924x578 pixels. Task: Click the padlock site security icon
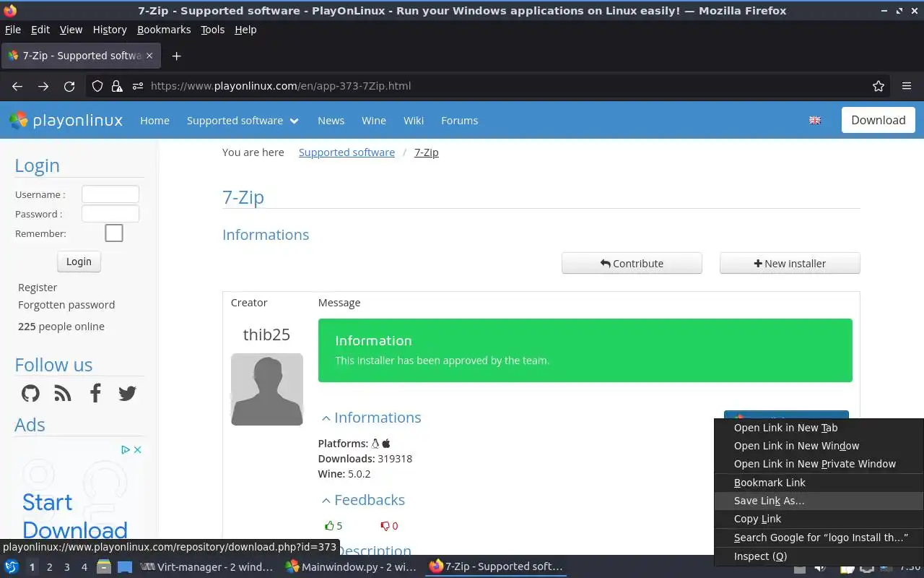[x=117, y=86]
